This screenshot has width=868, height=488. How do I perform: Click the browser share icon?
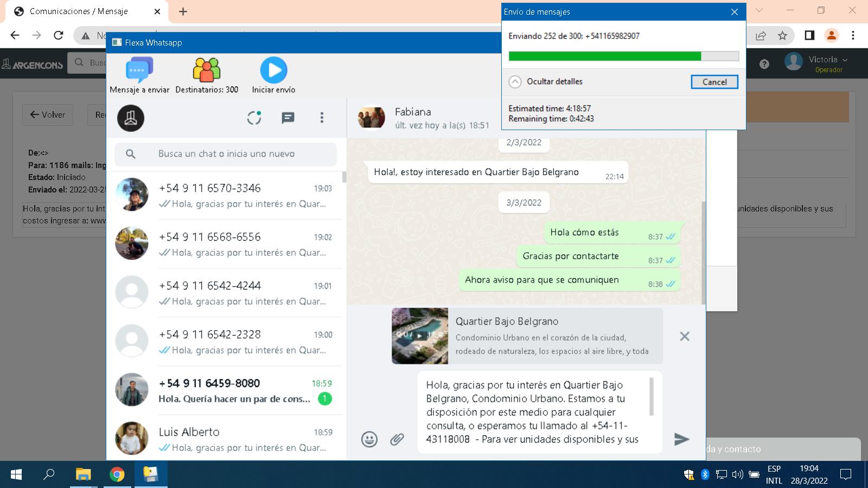tap(761, 35)
